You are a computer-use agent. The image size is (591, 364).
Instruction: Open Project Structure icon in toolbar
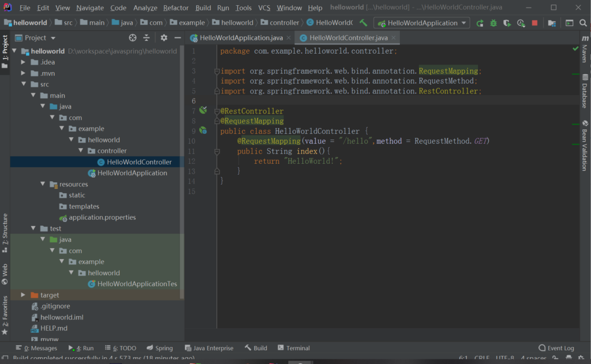pos(552,23)
